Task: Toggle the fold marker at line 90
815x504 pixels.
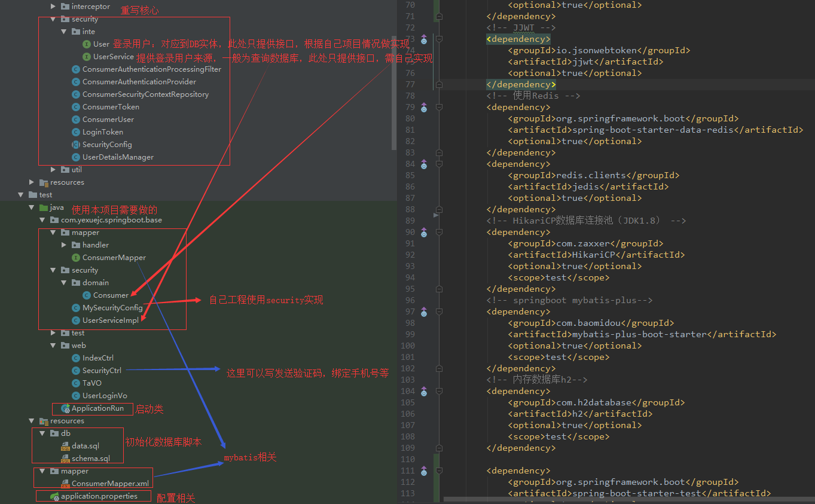Action: point(438,232)
